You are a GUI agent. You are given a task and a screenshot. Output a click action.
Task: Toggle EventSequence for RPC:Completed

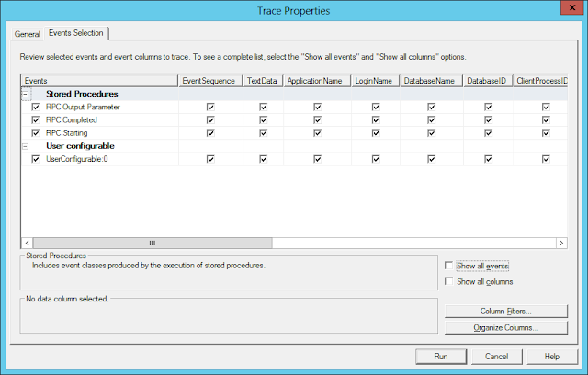tap(210, 120)
